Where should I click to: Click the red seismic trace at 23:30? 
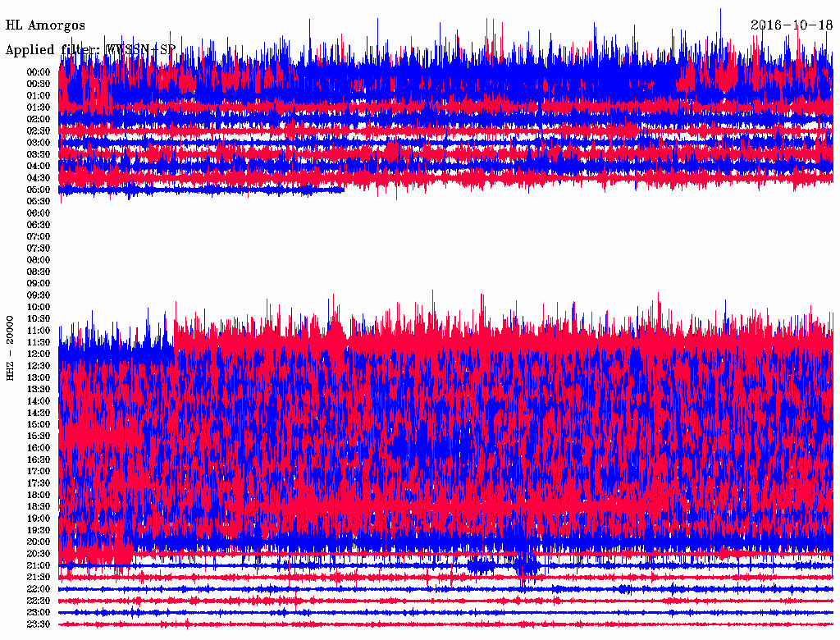coord(445,624)
